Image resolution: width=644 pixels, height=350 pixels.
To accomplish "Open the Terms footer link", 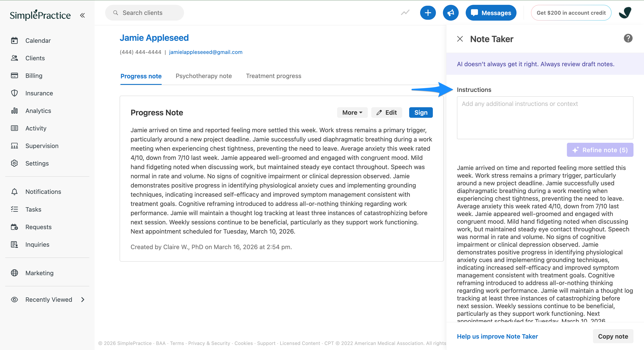I will [177, 343].
